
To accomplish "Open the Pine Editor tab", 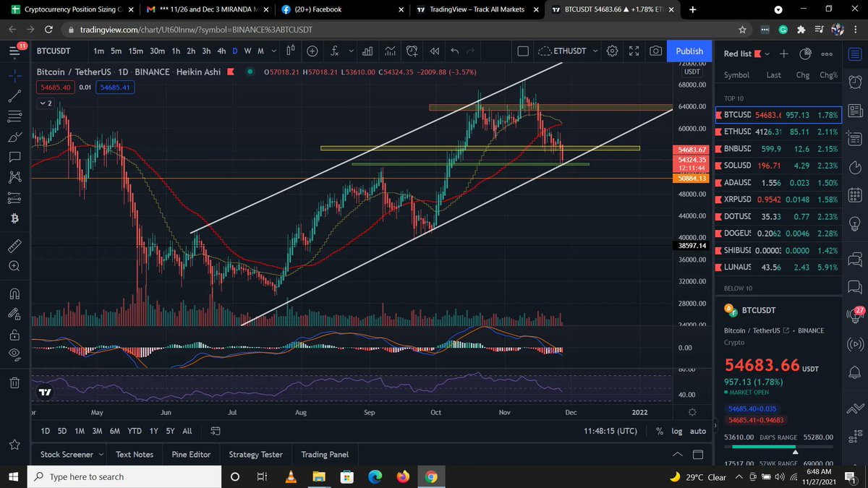I will tap(191, 454).
